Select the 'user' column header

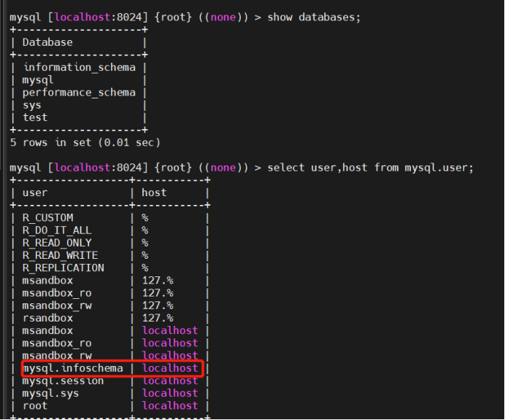[x=35, y=192]
